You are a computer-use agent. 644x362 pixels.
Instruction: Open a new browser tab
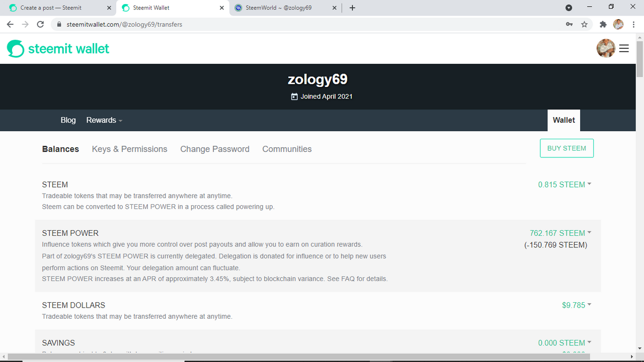point(352,8)
